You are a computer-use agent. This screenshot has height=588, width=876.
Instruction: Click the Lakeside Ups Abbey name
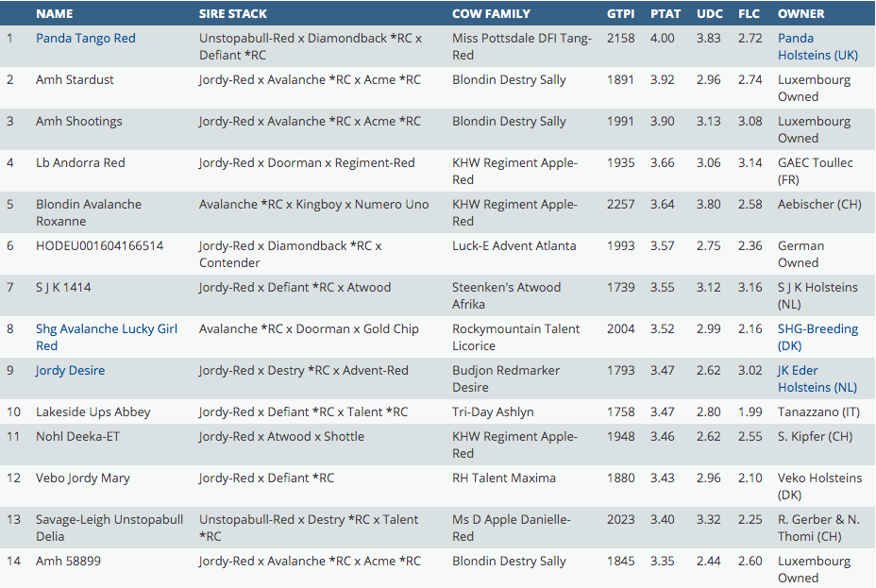pos(93,412)
